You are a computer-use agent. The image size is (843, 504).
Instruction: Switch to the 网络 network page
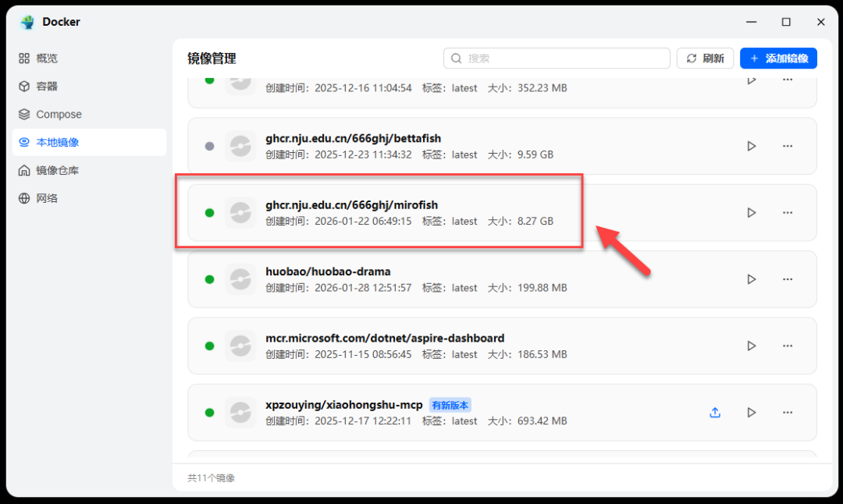click(x=89, y=198)
